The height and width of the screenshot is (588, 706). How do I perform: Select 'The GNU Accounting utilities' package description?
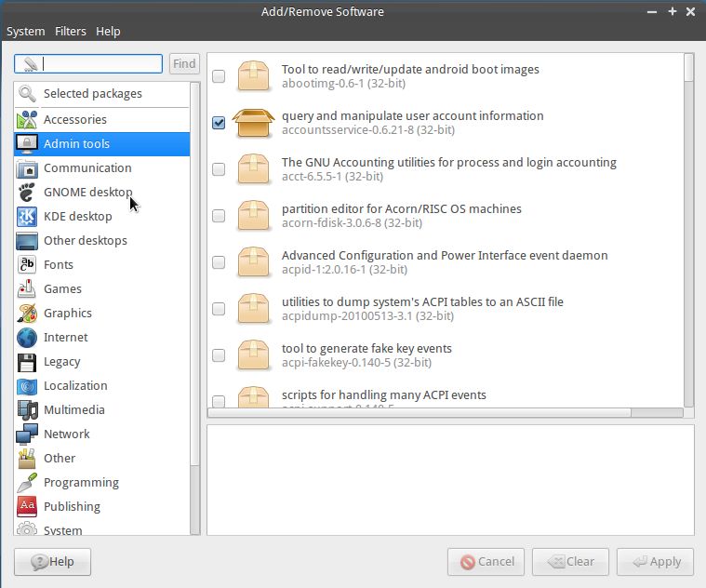(x=449, y=162)
